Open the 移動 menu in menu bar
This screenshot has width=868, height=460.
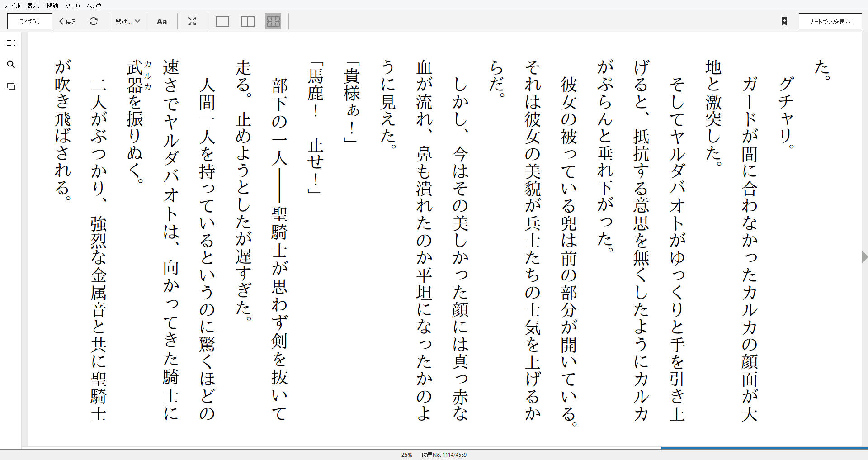click(52, 5)
